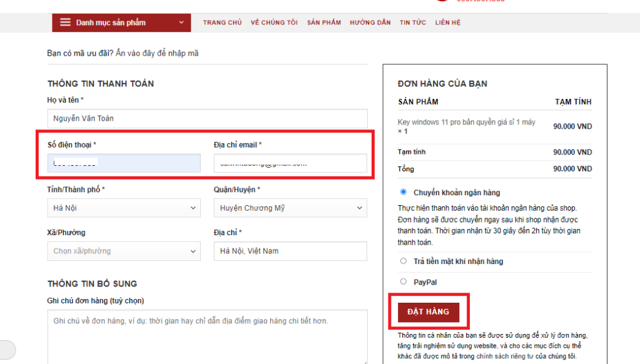This screenshot has height=364, width=640.
Task: Click the coupon link Ấn vào đây để nhập mã
Action: point(157,53)
